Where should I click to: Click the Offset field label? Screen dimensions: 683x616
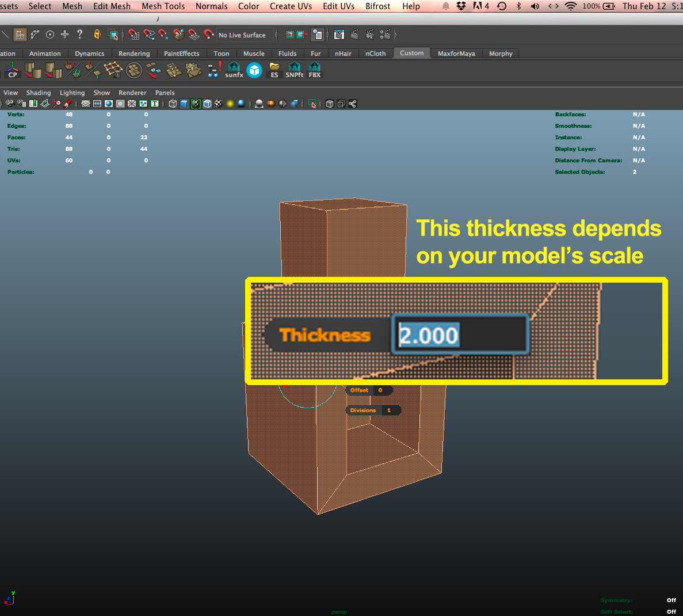[359, 390]
